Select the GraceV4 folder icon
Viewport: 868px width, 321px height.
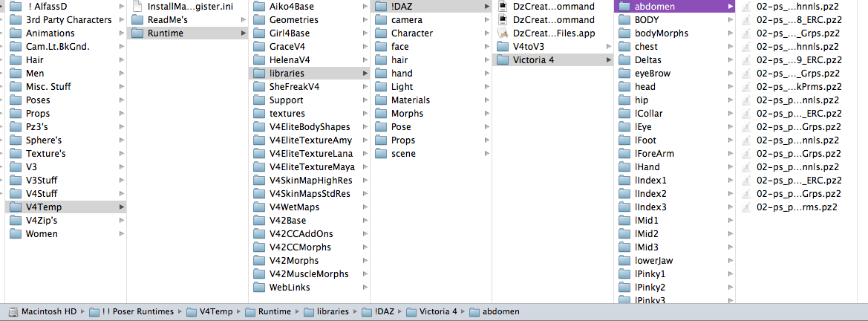pyautogui.click(x=260, y=47)
